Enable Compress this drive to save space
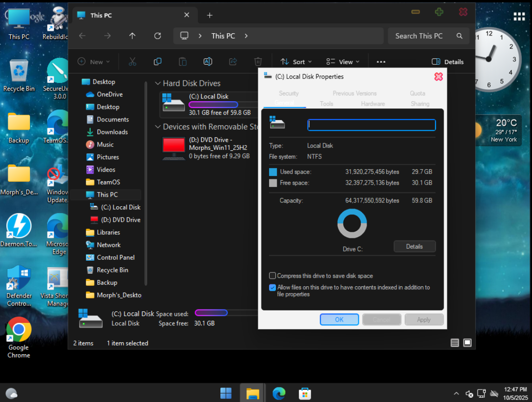The width and height of the screenshot is (532, 402). pos(273,276)
